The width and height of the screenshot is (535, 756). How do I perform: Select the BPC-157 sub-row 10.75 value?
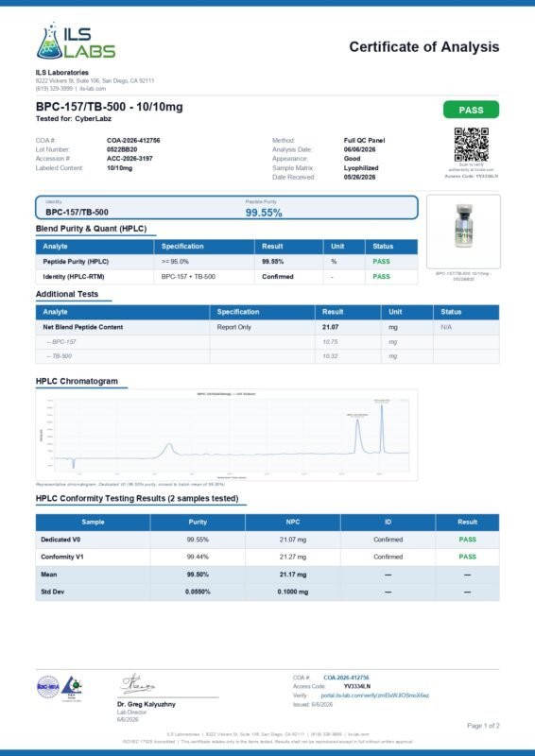330,342
